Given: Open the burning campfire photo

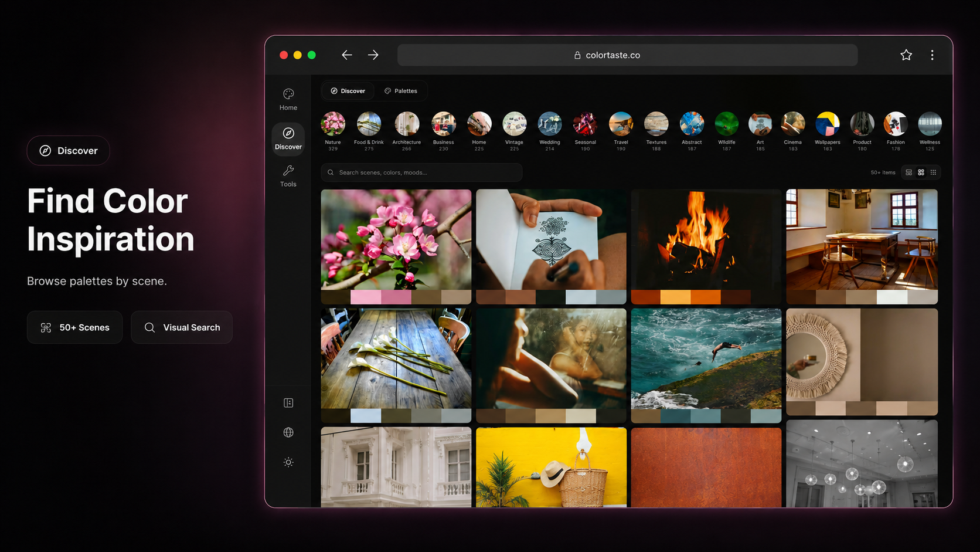Looking at the screenshot, I should click(x=706, y=239).
